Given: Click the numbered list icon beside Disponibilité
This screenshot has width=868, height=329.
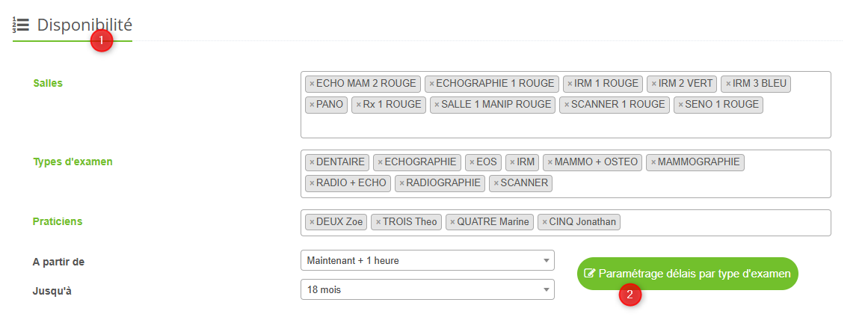Looking at the screenshot, I should (21, 25).
